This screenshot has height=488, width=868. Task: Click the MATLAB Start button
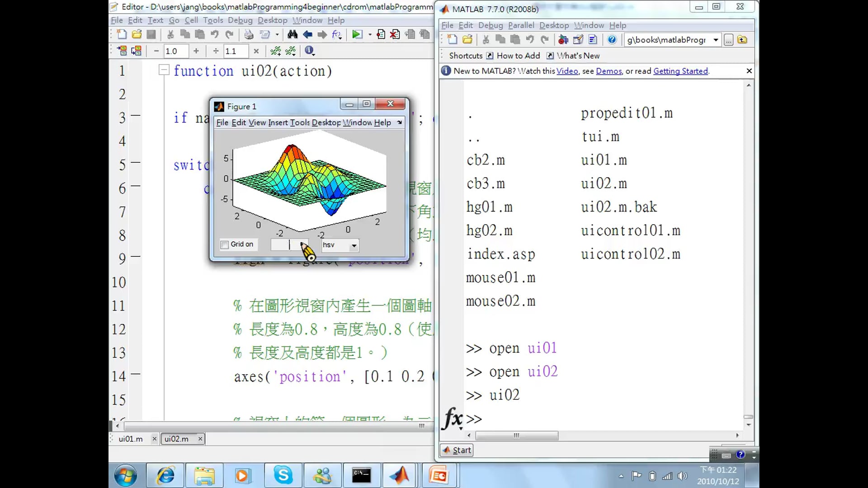coord(457,450)
